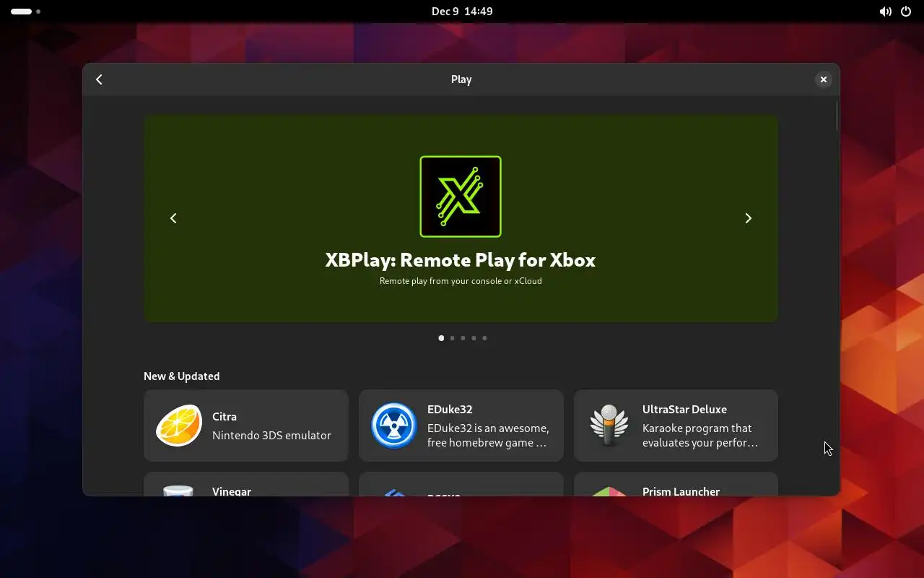Select the second carousel page dot
924x578 pixels.
click(x=452, y=338)
